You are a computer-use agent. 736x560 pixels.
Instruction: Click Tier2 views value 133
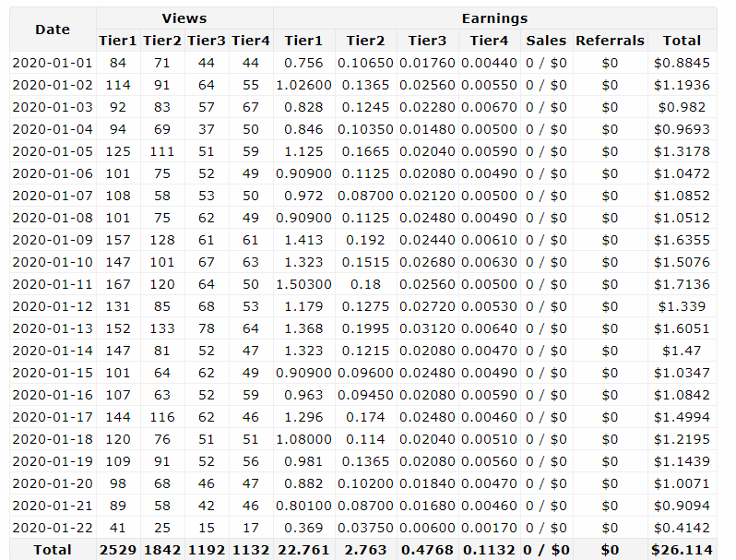(x=162, y=328)
